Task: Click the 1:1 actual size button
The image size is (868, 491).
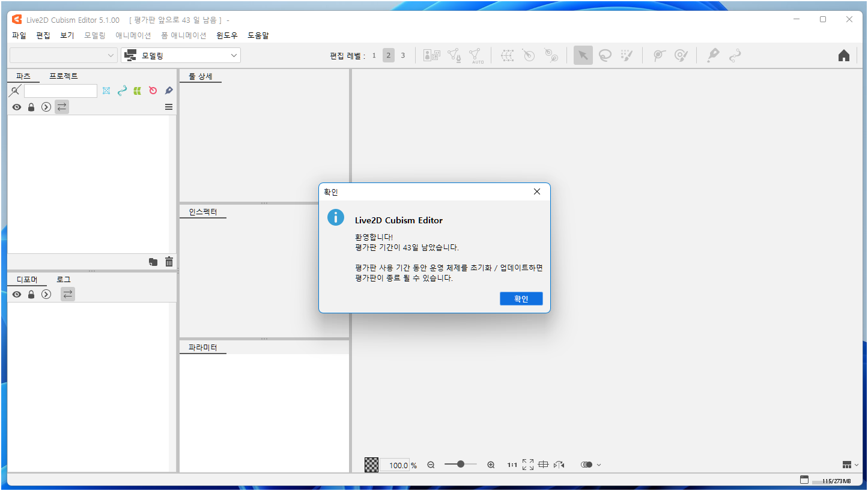Action: tap(512, 465)
